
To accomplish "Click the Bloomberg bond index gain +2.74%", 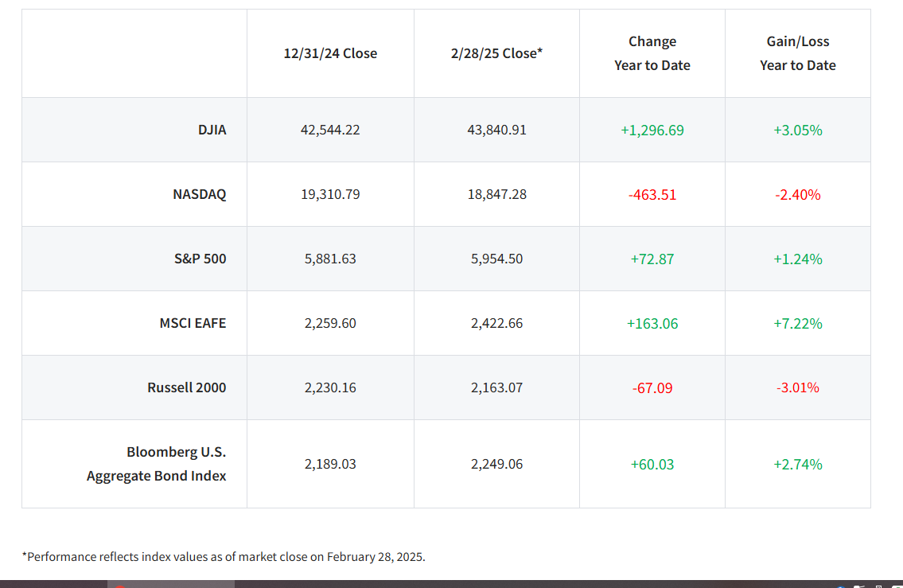I will pyautogui.click(x=798, y=464).
